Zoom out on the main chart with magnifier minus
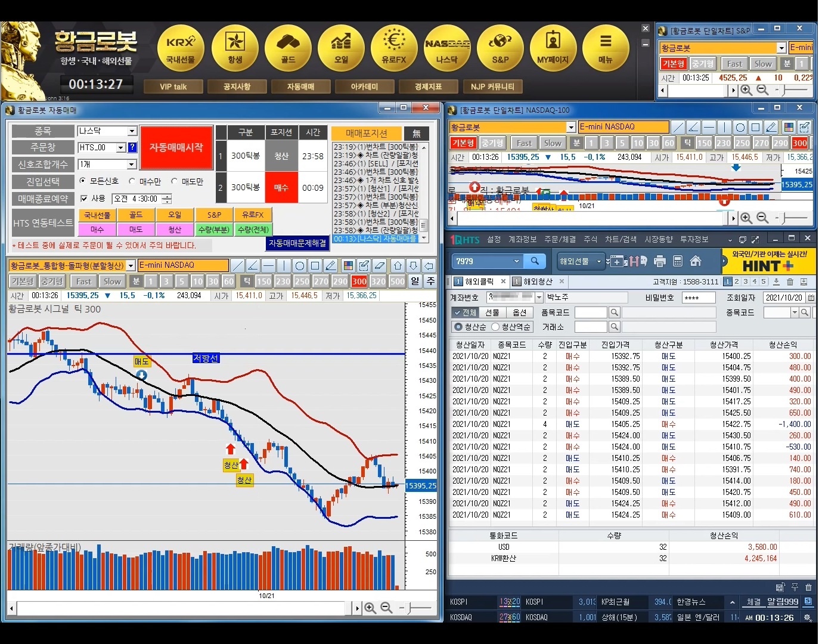The height and width of the screenshot is (644, 819). click(386, 608)
